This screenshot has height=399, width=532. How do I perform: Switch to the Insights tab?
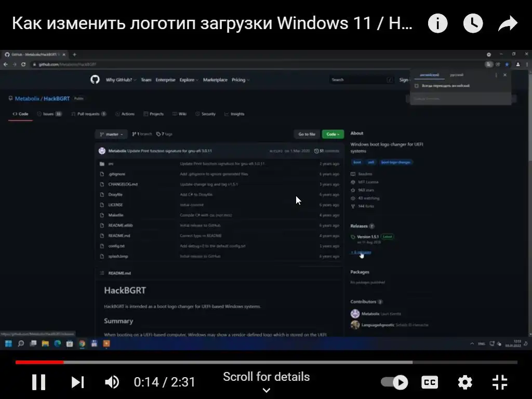pos(234,114)
